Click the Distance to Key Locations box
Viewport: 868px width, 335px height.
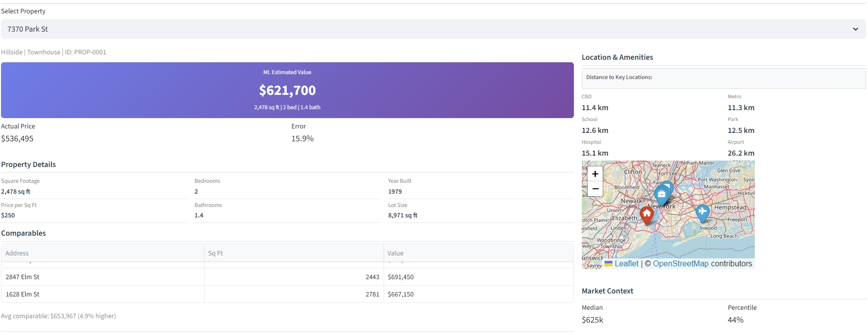(x=723, y=78)
